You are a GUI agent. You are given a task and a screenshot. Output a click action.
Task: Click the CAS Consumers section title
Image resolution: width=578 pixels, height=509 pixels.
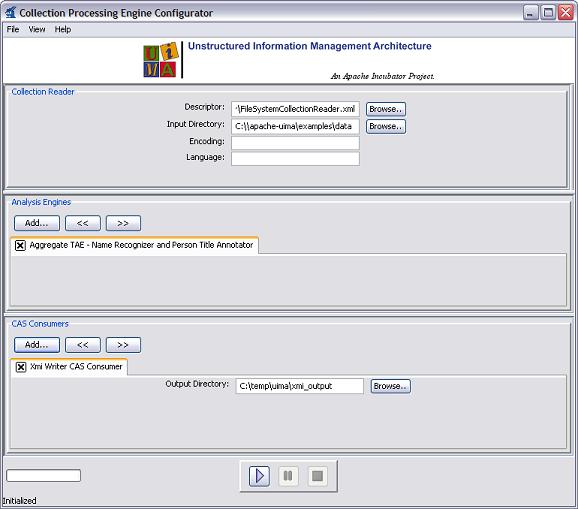click(40, 324)
